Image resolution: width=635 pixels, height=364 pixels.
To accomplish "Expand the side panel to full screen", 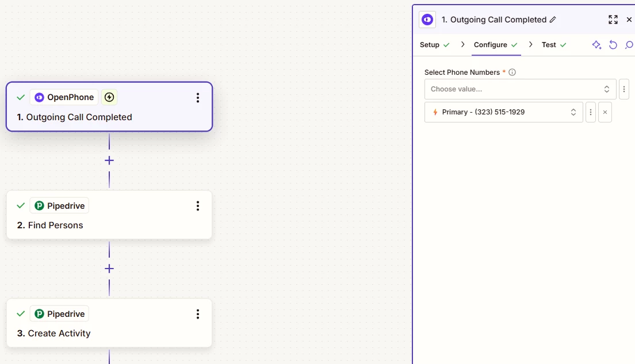I will coord(613,20).
